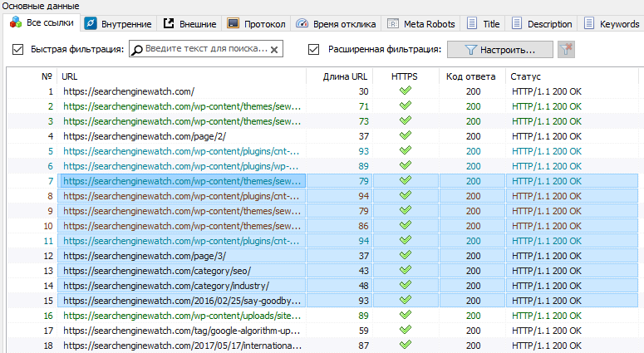Select URL https://searchenginewatch.com/ in row 1
The height and width of the screenshot is (353, 644).
pyautogui.click(x=129, y=91)
